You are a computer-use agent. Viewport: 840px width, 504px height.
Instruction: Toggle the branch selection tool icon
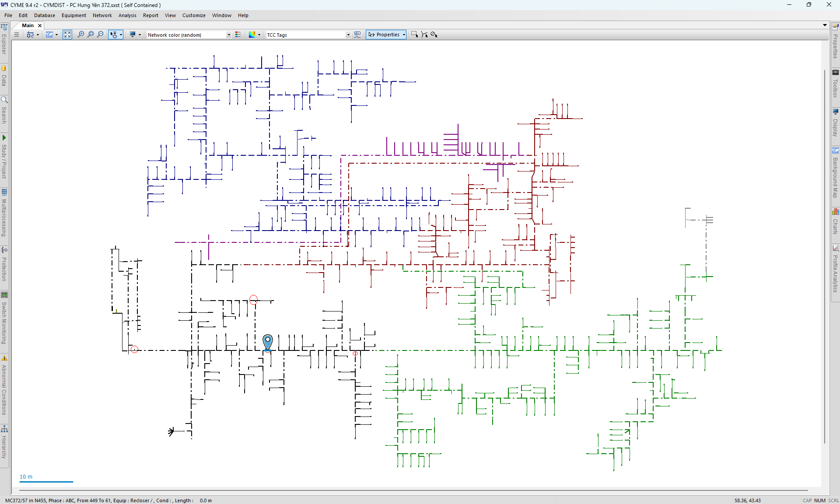424,35
